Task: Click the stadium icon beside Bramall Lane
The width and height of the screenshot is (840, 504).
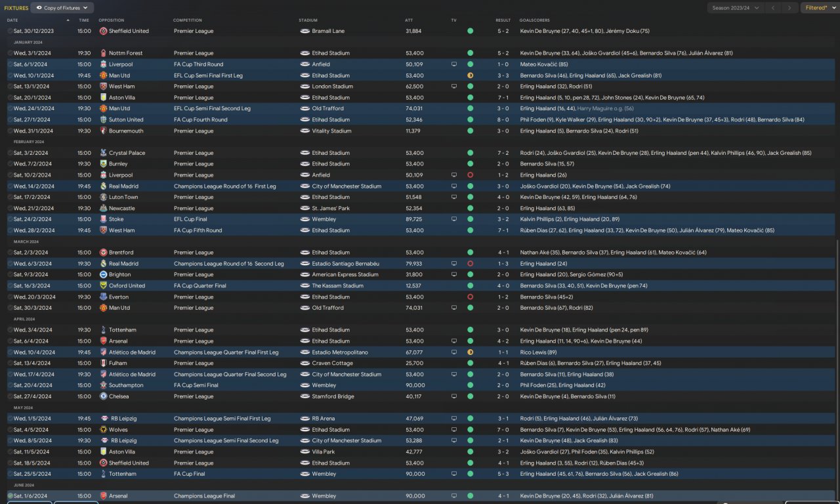Action: pyautogui.click(x=304, y=31)
